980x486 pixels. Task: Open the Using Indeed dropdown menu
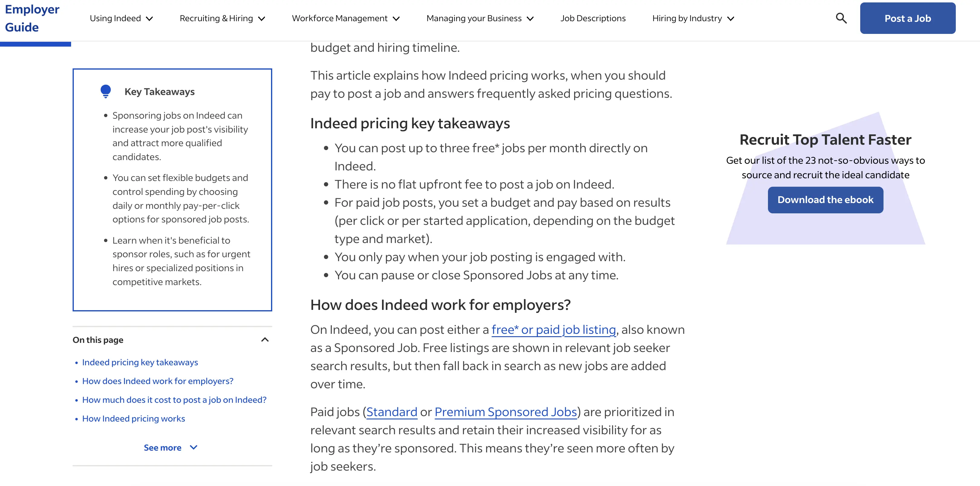tap(121, 18)
